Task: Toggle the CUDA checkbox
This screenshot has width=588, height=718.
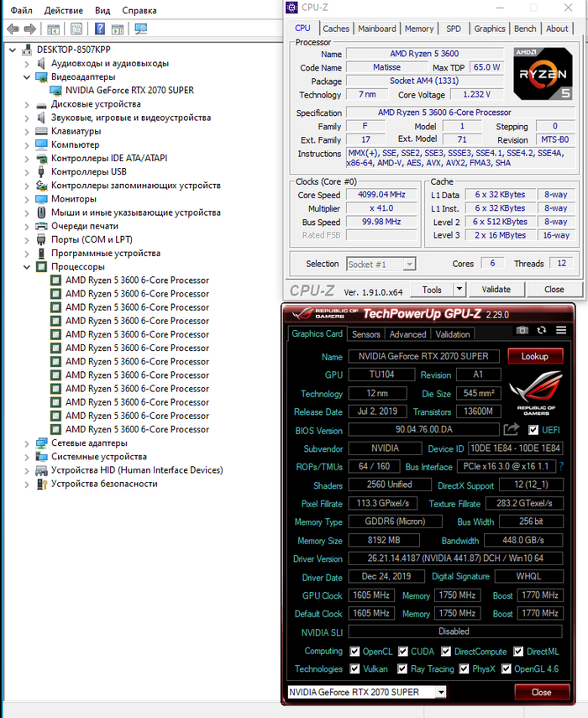Action: coord(403,652)
